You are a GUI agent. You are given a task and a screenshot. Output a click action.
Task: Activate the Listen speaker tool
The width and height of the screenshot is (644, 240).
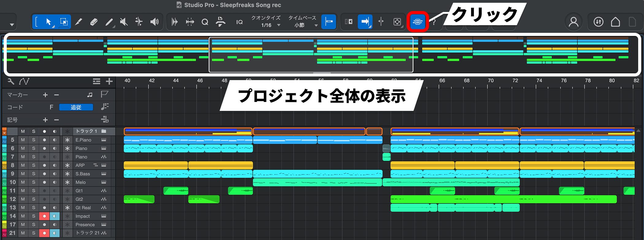point(154,22)
